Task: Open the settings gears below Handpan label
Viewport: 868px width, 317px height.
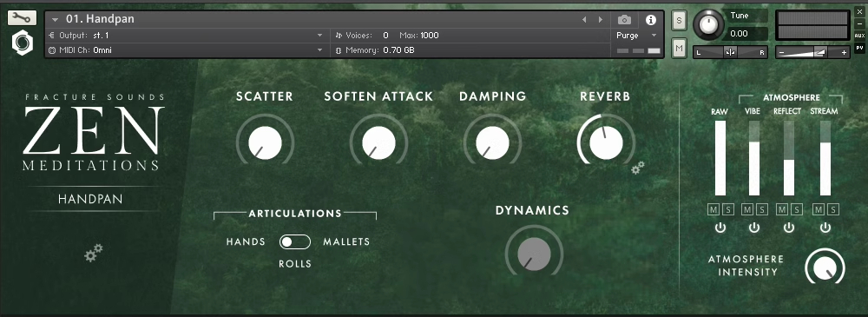Action: click(93, 253)
